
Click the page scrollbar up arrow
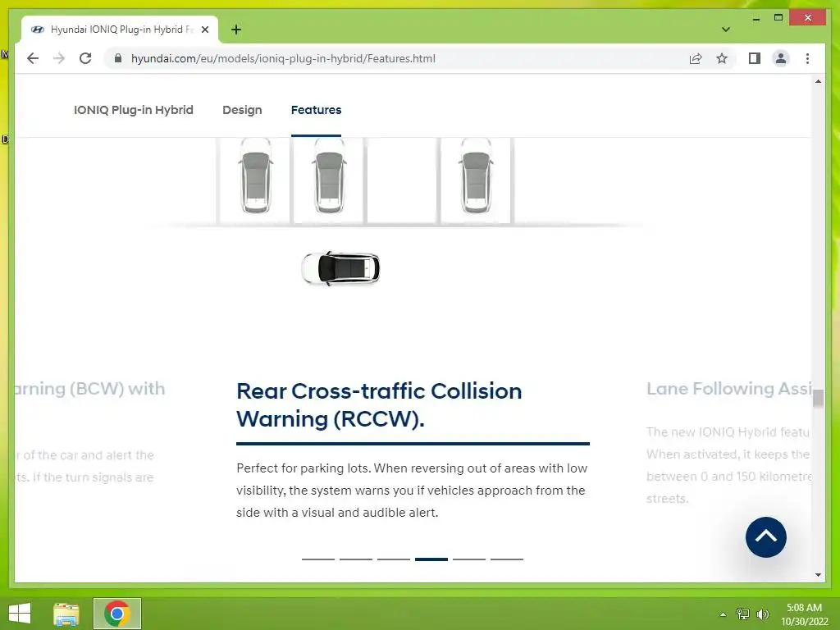(818, 81)
